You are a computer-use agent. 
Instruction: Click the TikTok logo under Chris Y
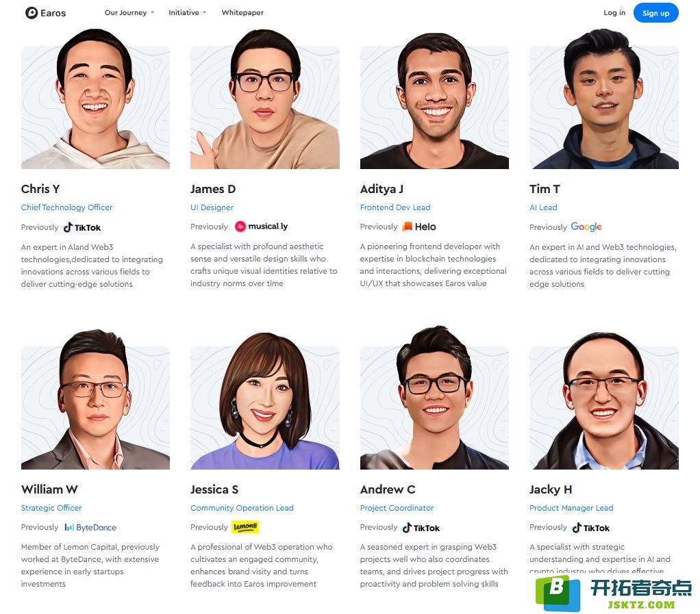pyautogui.click(x=82, y=227)
